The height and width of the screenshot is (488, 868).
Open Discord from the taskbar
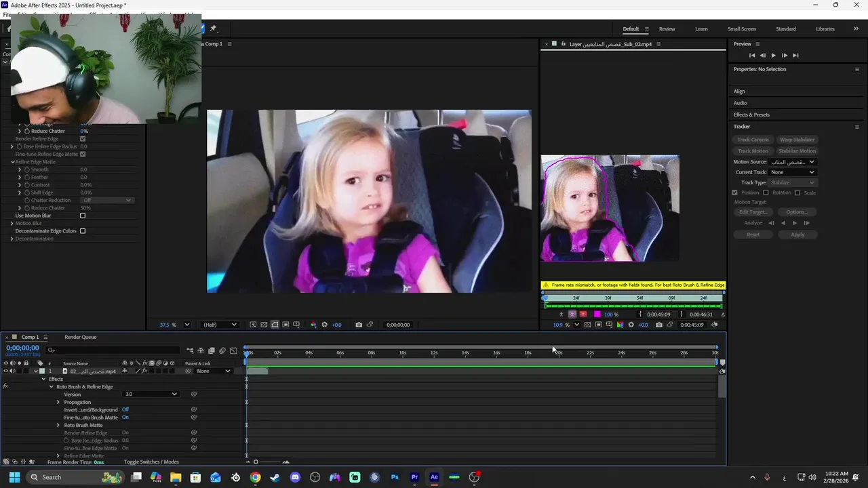click(295, 477)
